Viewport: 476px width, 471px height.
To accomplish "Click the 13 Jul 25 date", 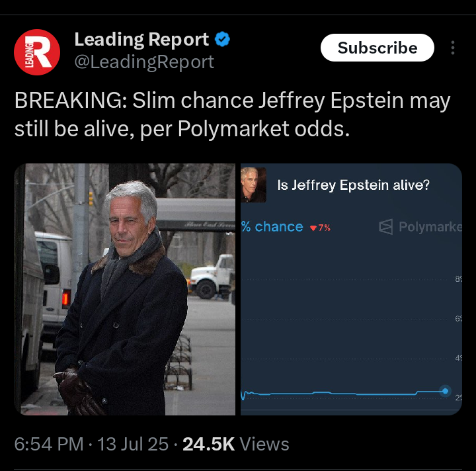I will click(x=133, y=445).
